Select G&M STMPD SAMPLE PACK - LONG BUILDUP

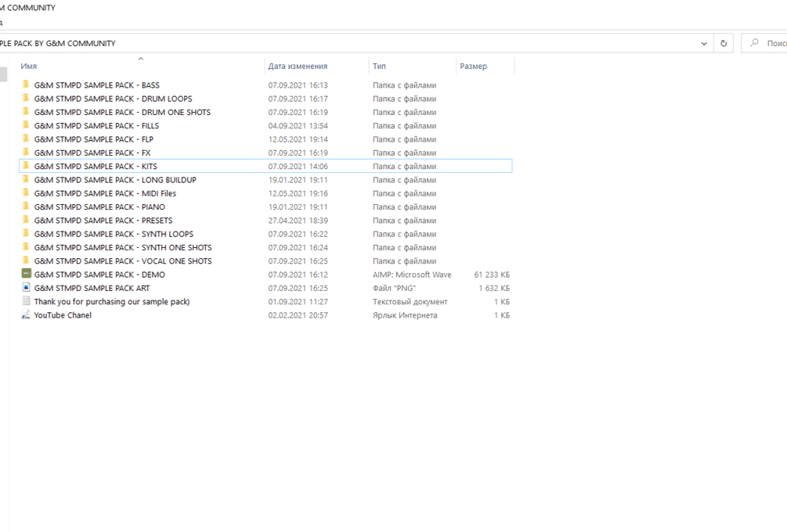(115, 180)
